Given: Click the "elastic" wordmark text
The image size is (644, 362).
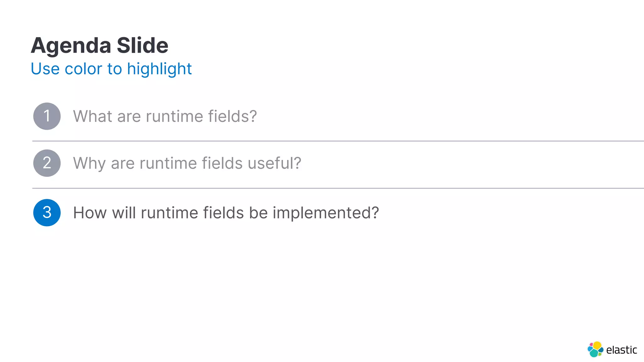Looking at the screenshot, I should (x=621, y=350).
